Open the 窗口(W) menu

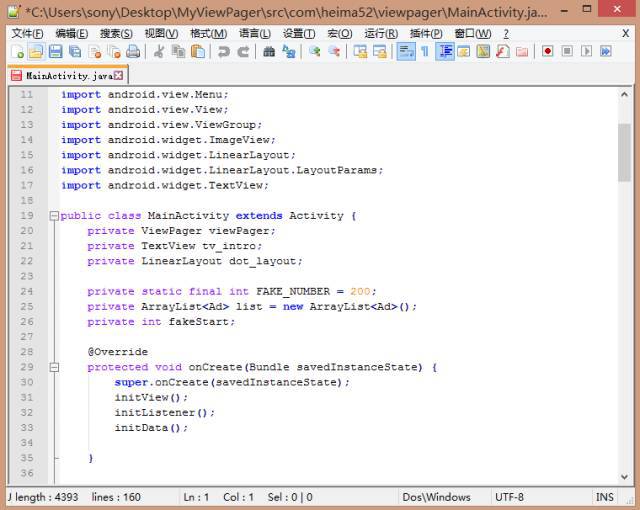click(473, 33)
